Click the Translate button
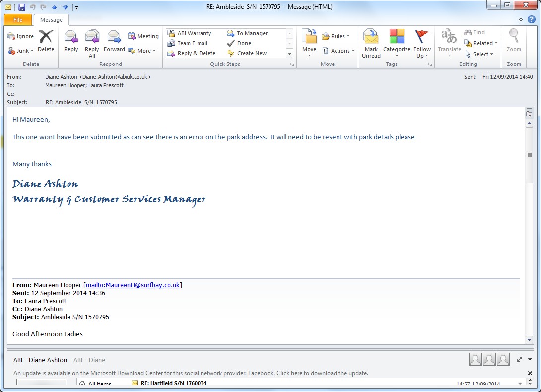The width and height of the screenshot is (541, 392). point(449,43)
